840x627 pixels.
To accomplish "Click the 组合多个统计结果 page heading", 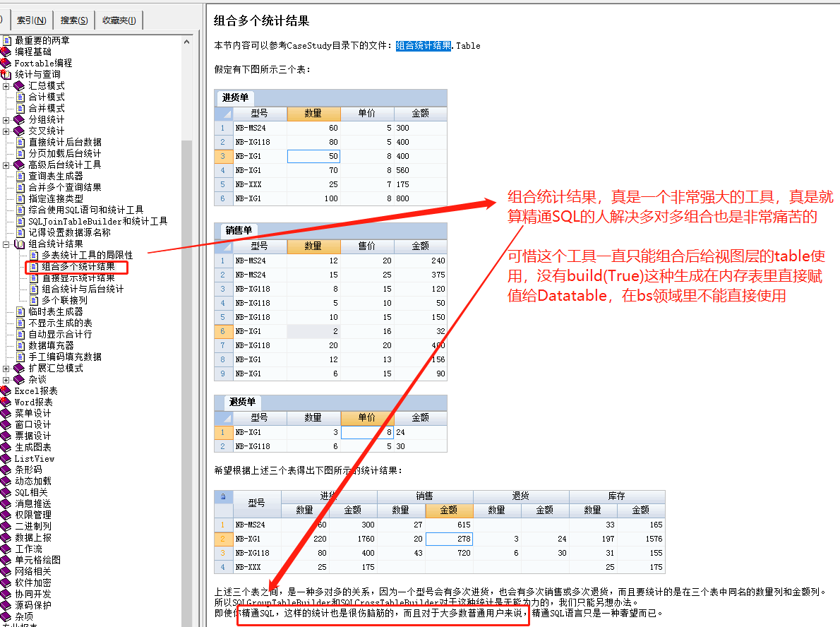I will click(x=261, y=21).
